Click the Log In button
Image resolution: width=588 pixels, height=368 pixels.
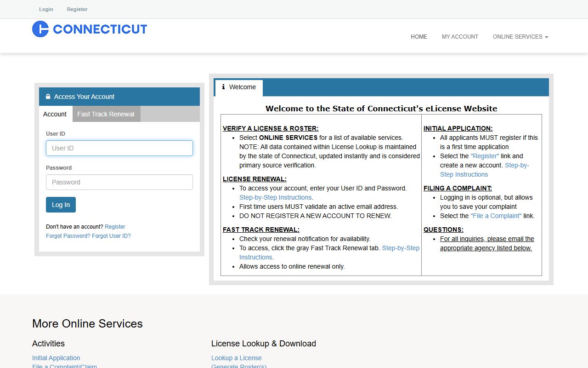click(61, 205)
